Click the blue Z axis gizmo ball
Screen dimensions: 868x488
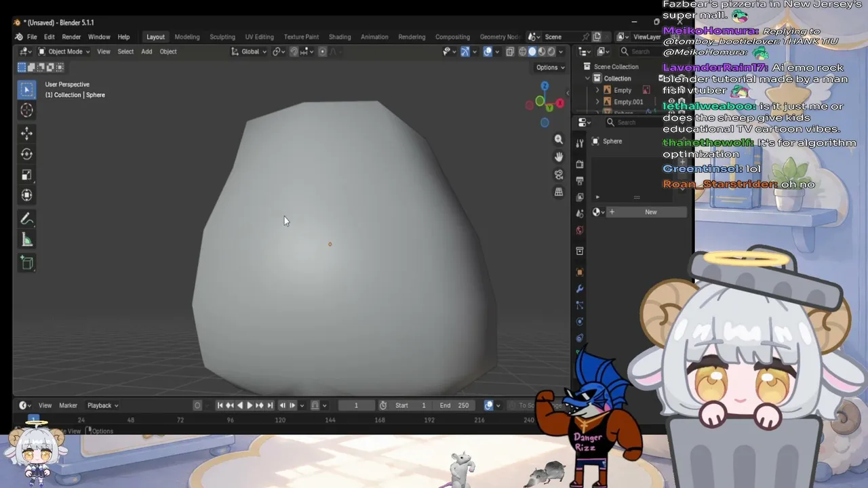tap(545, 86)
